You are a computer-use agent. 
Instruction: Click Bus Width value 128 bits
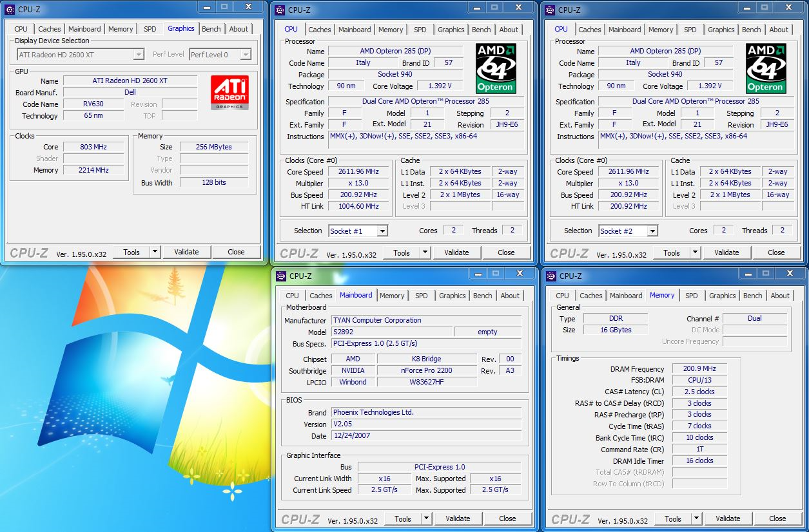pos(215,182)
